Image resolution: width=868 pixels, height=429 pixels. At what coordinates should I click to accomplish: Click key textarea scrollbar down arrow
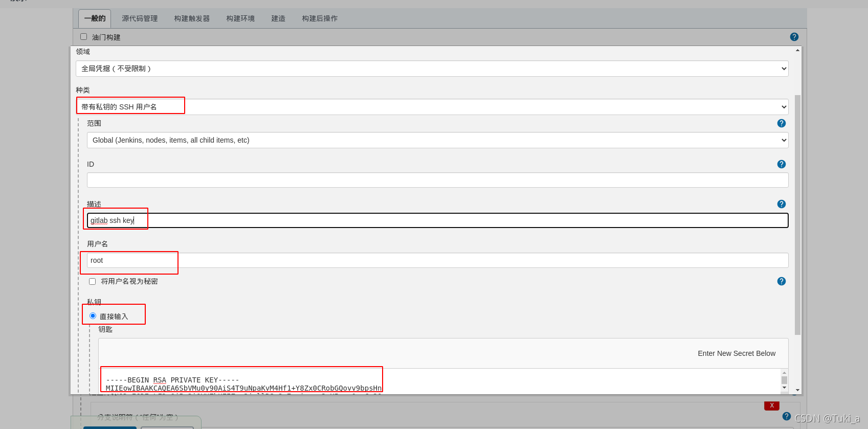point(784,388)
